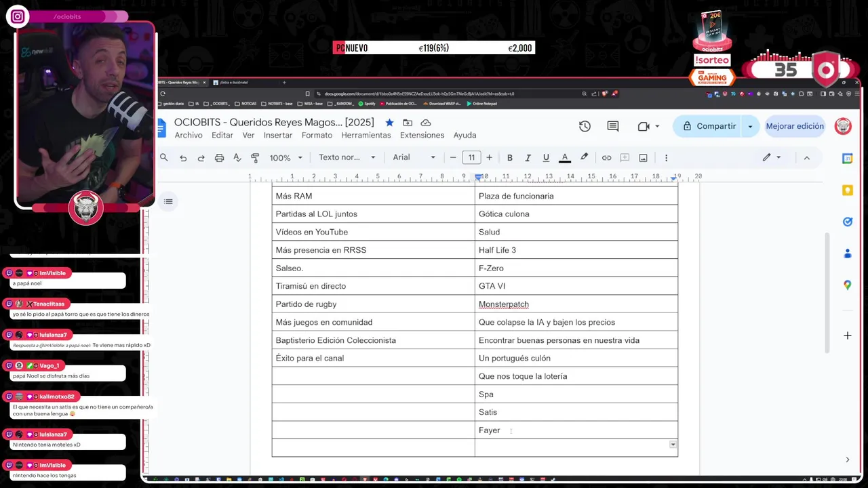The width and height of the screenshot is (868, 488).
Task: Increase the font size
Action: [489, 157]
